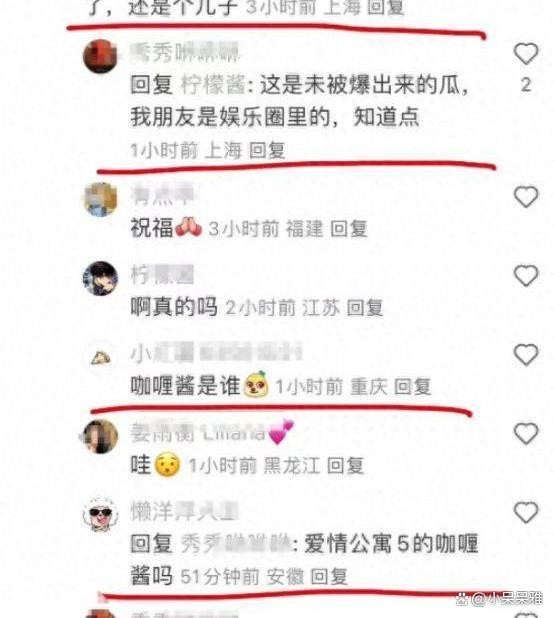Like the 啊真的吗 comment
This screenshot has width=554, height=618.
click(x=526, y=275)
